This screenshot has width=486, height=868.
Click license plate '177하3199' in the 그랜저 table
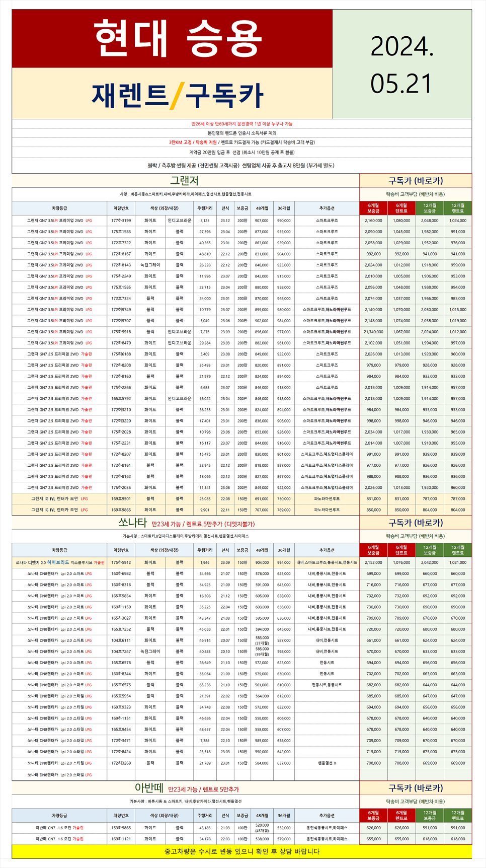pyautogui.click(x=121, y=221)
